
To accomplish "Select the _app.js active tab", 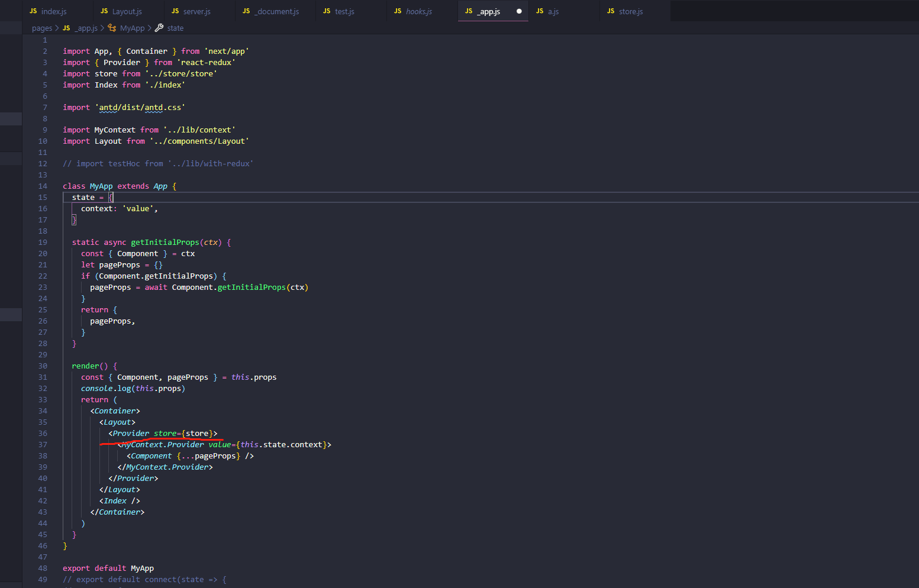I will tap(493, 11).
